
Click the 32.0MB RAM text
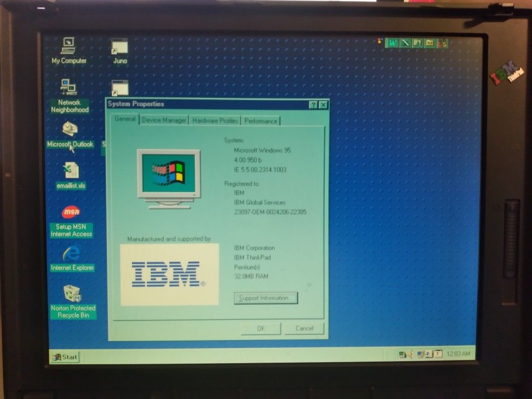pyautogui.click(x=251, y=276)
